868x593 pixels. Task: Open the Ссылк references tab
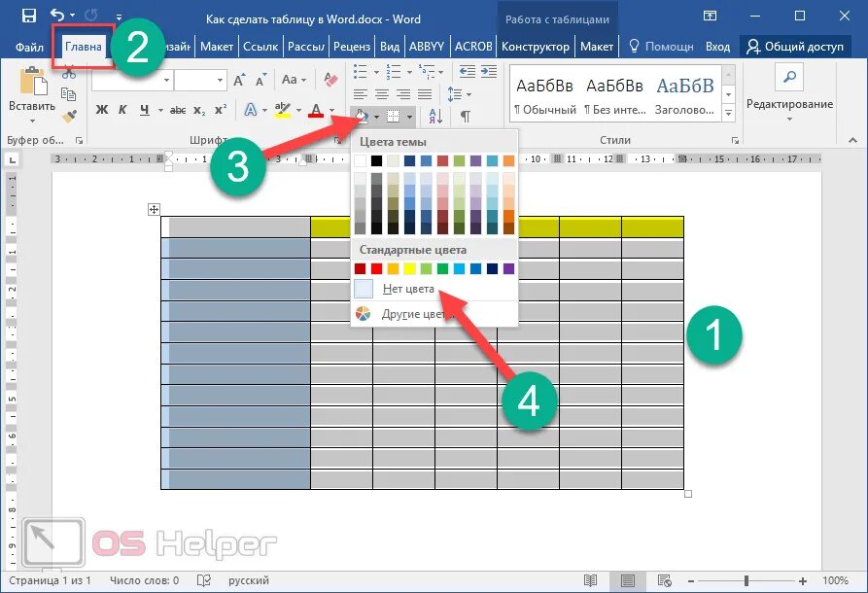(x=260, y=47)
